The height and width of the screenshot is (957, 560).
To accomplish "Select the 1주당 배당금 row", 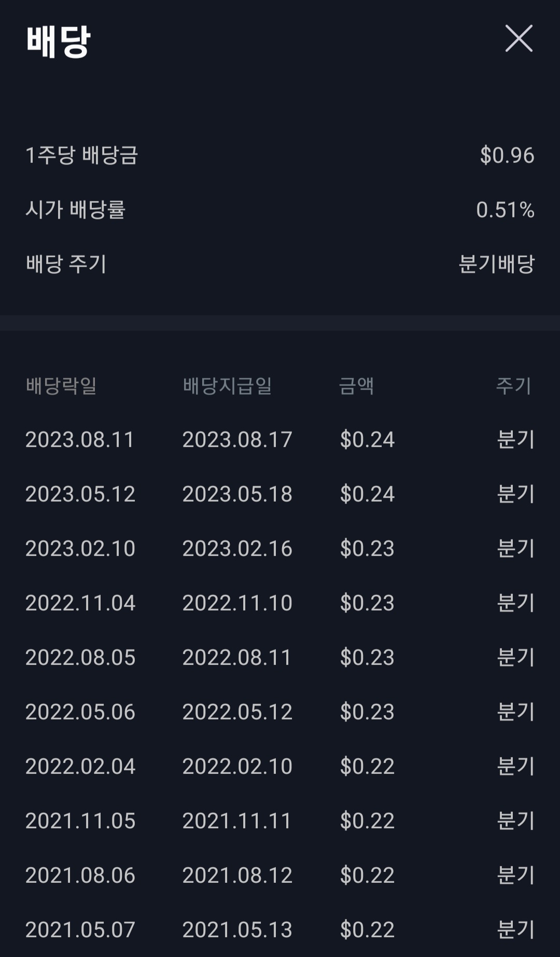I will click(280, 155).
